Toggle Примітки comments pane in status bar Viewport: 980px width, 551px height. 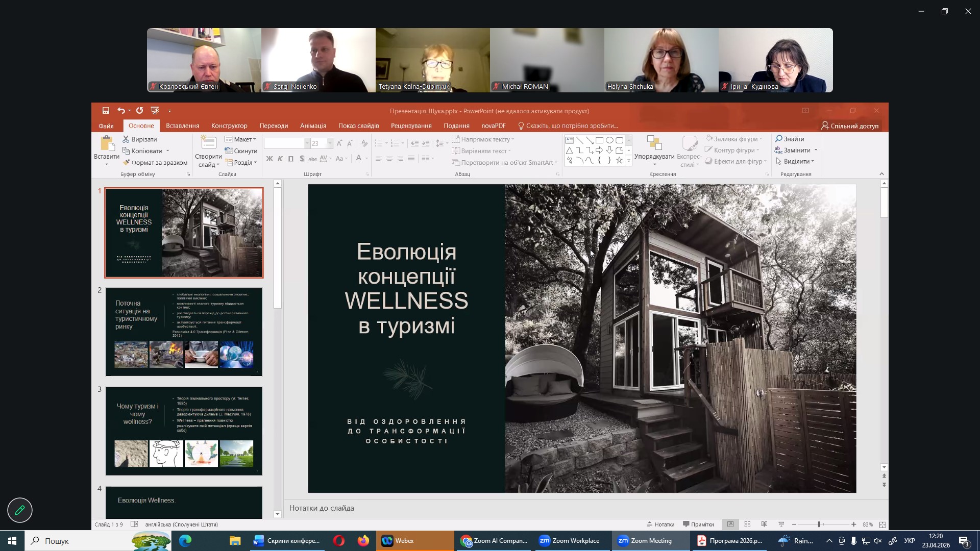(698, 524)
